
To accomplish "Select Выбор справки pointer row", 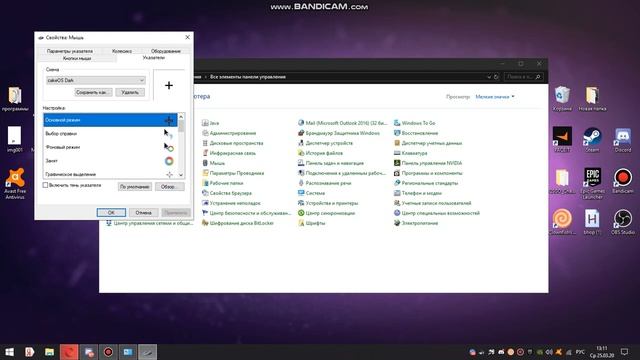I will [x=110, y=133].
